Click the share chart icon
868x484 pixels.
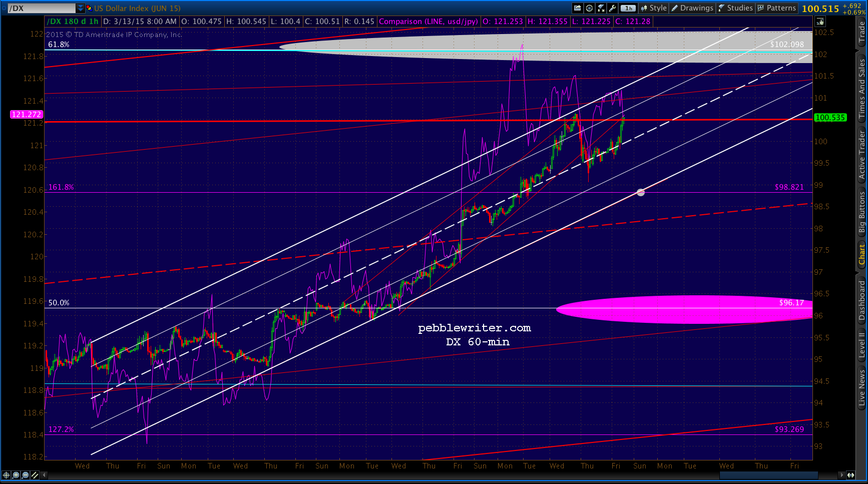(x=578, y=8)
